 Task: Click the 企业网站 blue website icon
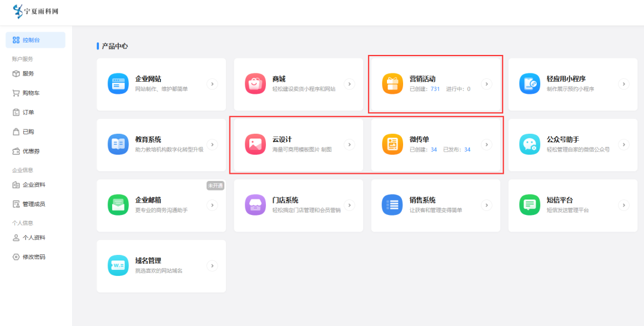[x=118, y=84]
